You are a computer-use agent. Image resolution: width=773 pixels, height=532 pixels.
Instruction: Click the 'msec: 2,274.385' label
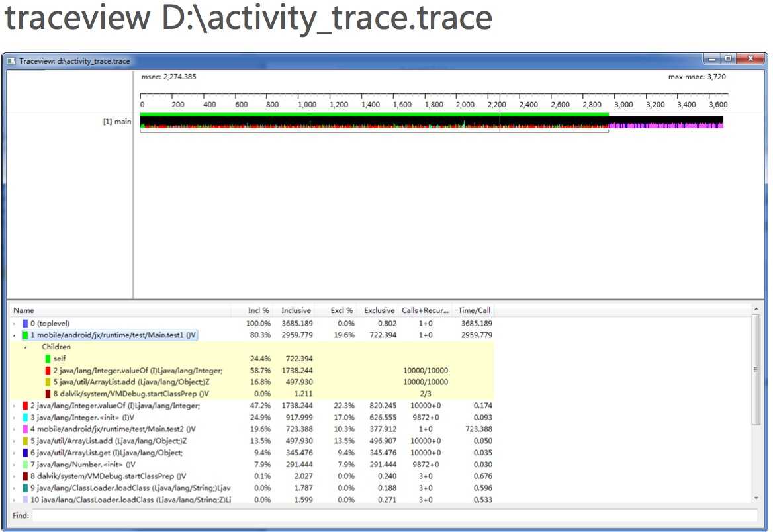click(169, 77)
